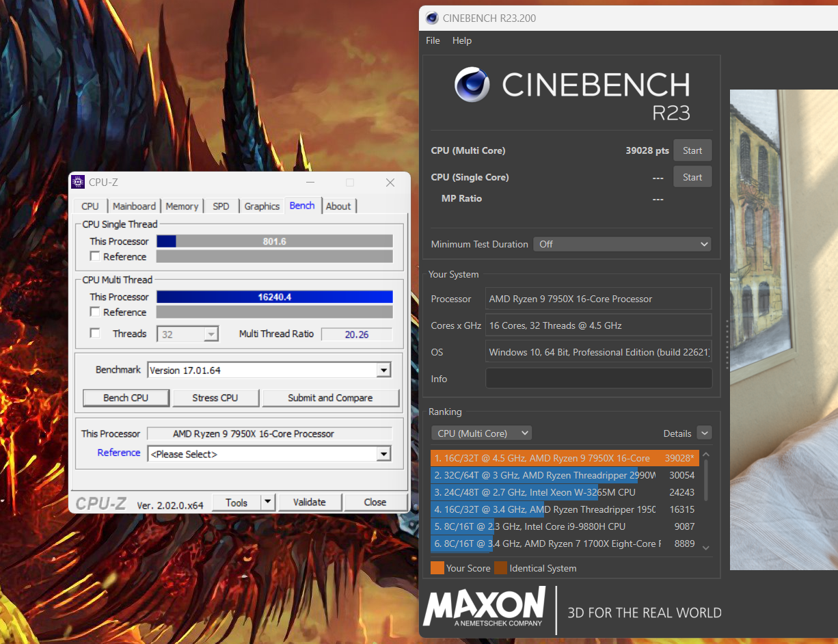The width and height of the screenshot is (838, 644).
Task: Open the Help menu in Cinebench
Action: pyautogui.click(x=462, y=40)
